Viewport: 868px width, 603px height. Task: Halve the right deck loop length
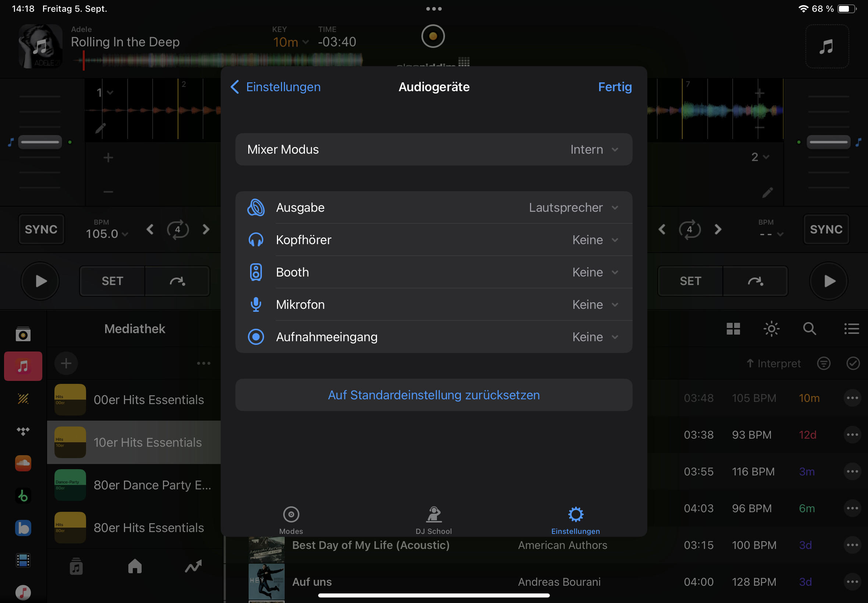(x=662, y=229)
